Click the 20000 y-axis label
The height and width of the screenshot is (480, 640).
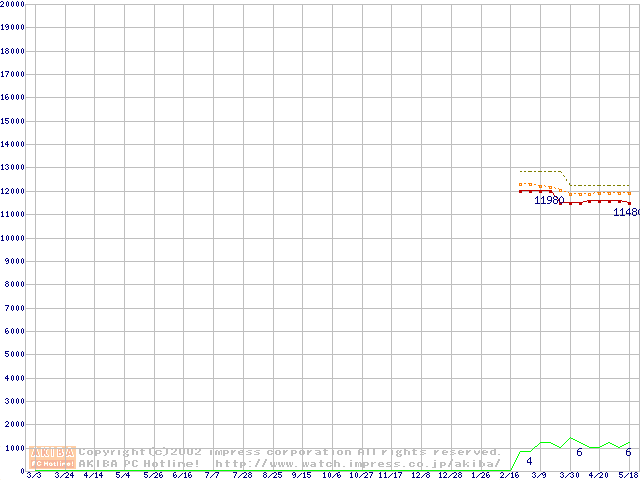[x=12, y=4]
